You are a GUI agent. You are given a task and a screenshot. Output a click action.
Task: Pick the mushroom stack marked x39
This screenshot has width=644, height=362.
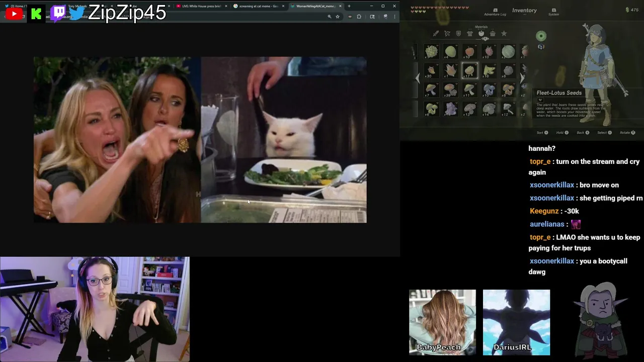450,90
